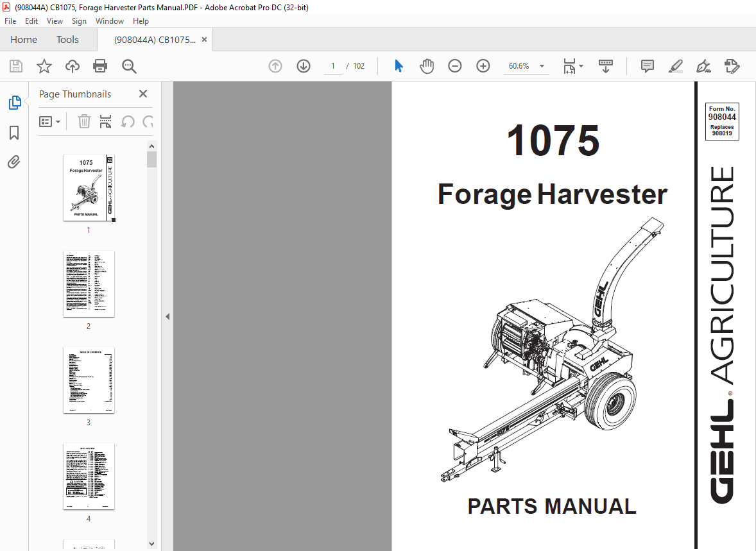Screen dimensions: 756x551
Task: Click the large '1075' title on page
Action: (553, 140)
